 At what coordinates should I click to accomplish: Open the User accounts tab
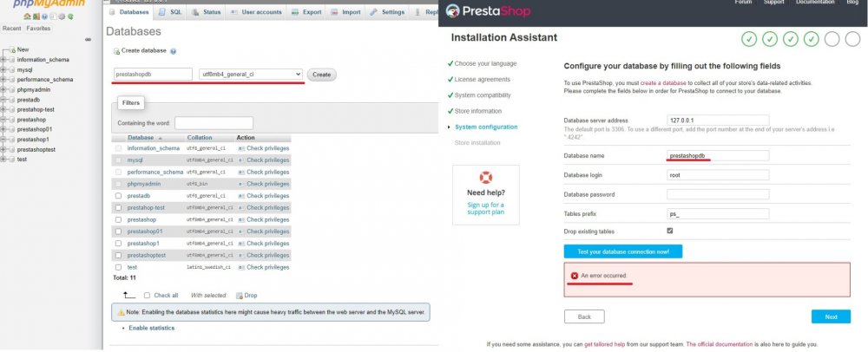click(x=256, y=12)
